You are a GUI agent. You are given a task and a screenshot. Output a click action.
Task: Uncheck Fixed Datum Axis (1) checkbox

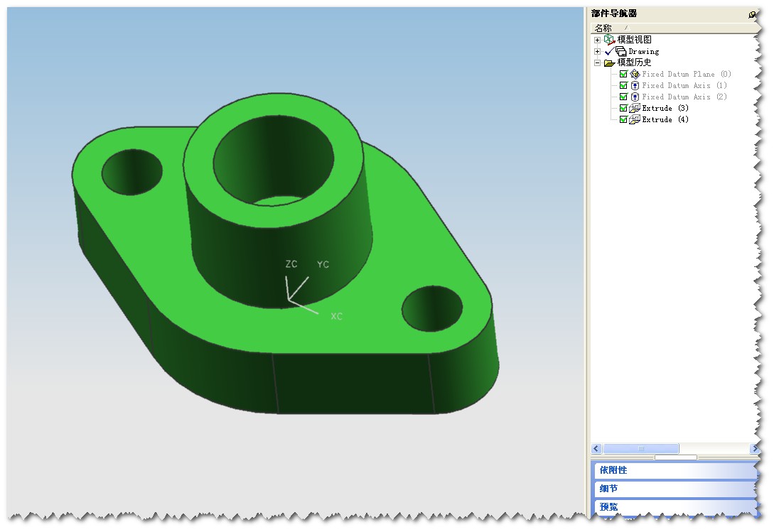(x=623, y=85)
